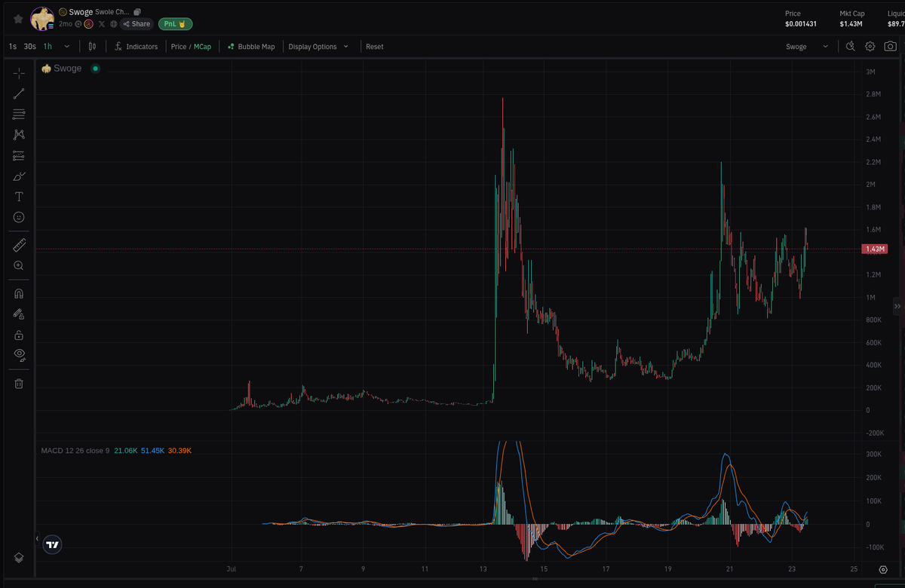Select the forecasting and position tool
905x588 pixels.
(x=20, y=155)
